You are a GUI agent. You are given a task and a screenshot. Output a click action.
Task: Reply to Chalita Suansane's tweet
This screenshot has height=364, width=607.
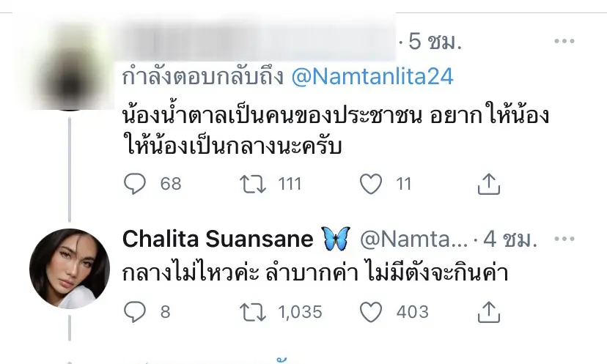pyautogui.click(x=135, y=312)
